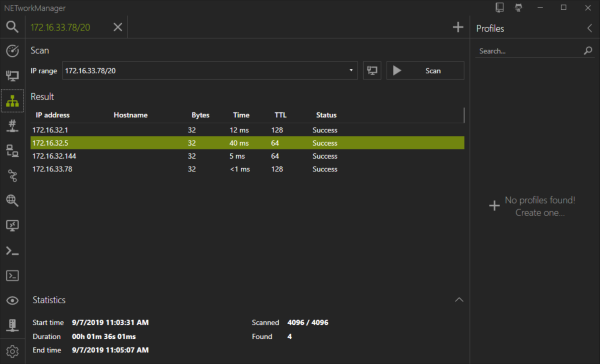
Task: Click the results list scrollbar
Action: [x=464, y=115]
